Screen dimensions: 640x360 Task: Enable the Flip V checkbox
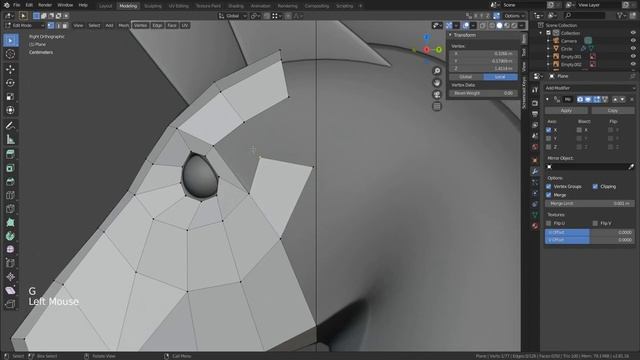click(595, 223)
